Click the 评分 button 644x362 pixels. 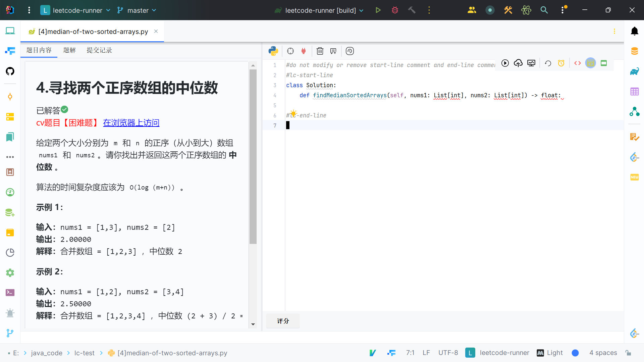click(283, 321)
